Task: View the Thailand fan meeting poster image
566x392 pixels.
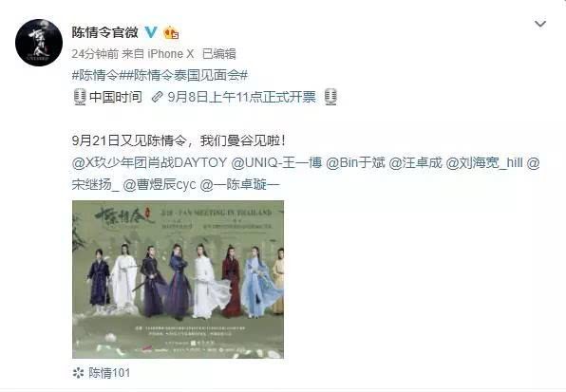Action: [x=178, y=279]
